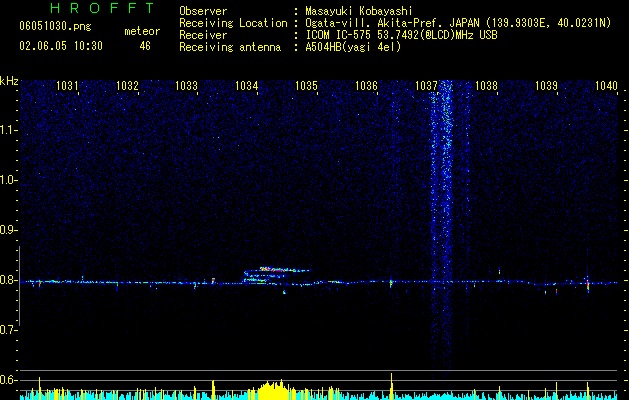
Task: Click the 1031 time marker
Action: pyautogui.click(x=67, y=85)
